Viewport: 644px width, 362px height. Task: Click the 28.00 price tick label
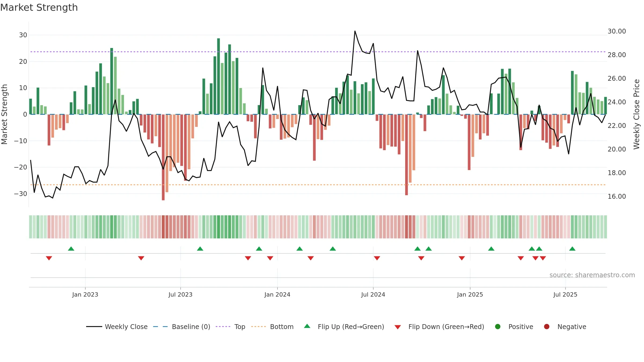(617, 55)
